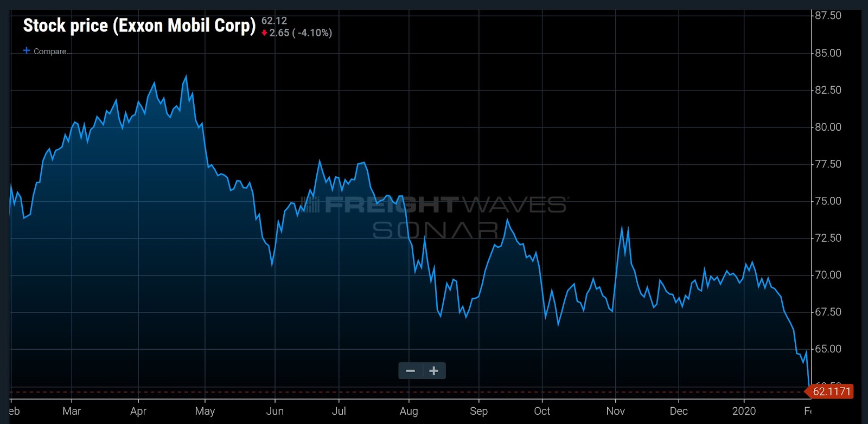Click the zoom in plus button

click(x=433, y=371)
